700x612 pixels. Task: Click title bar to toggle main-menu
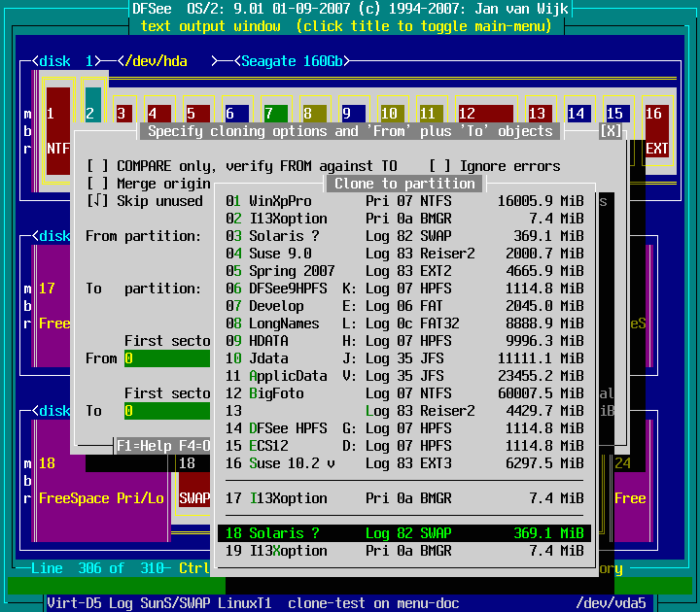click(x=349, y=26)
